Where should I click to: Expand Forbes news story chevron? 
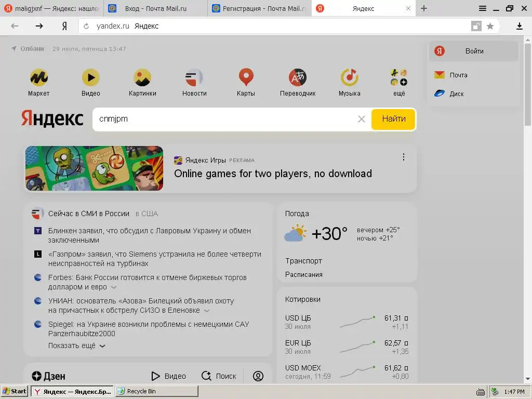click(114, 287)
